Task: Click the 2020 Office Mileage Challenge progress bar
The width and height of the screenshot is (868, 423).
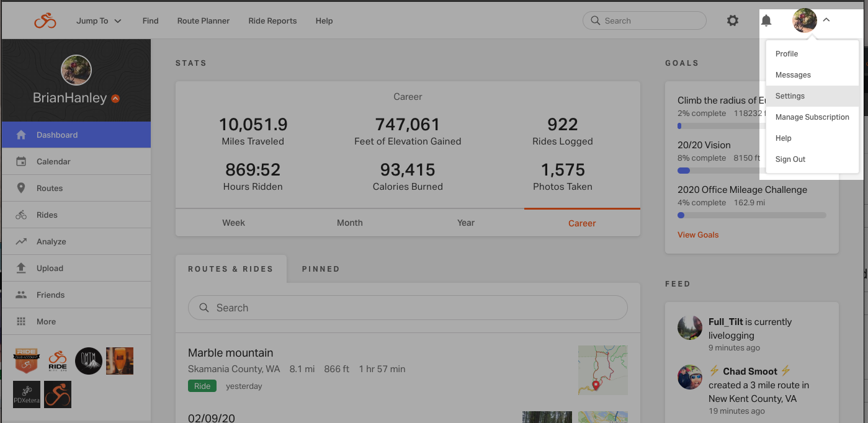Action: coord(752,215)
